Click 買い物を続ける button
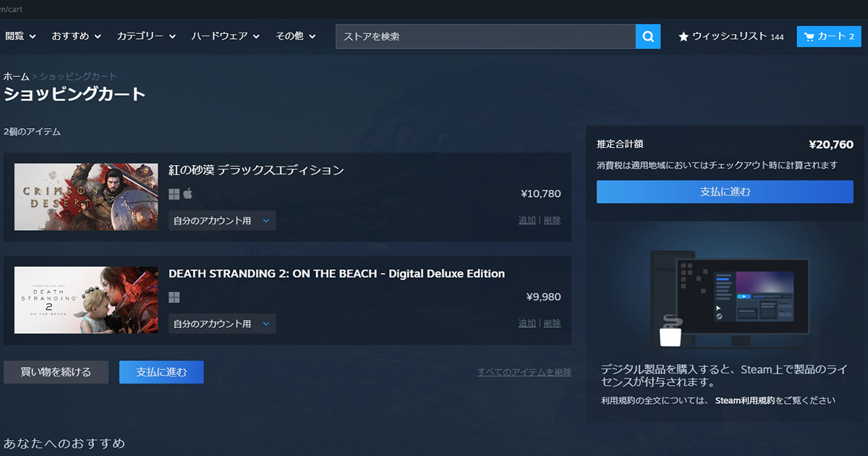Viewport: 868px width, 456px height. click(x=56, y=372)
